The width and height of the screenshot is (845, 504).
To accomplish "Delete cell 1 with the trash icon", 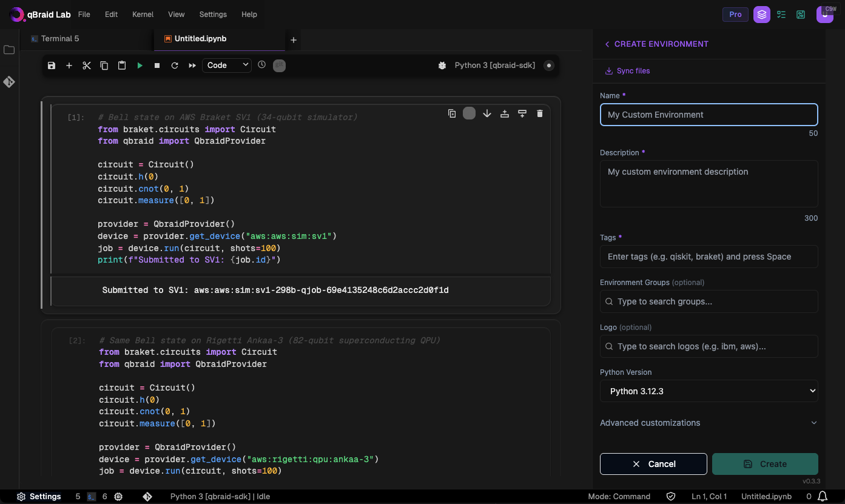I will pos(540,113).
